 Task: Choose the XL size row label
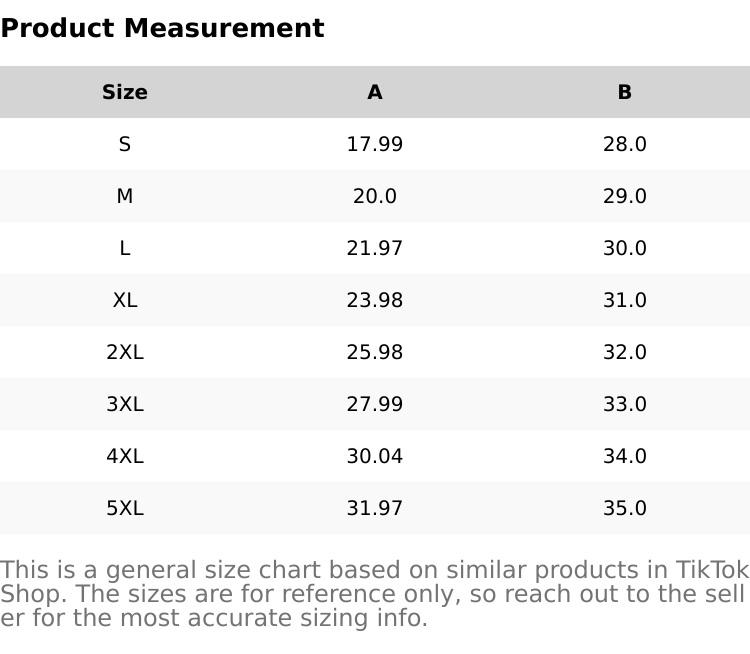(125, 300)
